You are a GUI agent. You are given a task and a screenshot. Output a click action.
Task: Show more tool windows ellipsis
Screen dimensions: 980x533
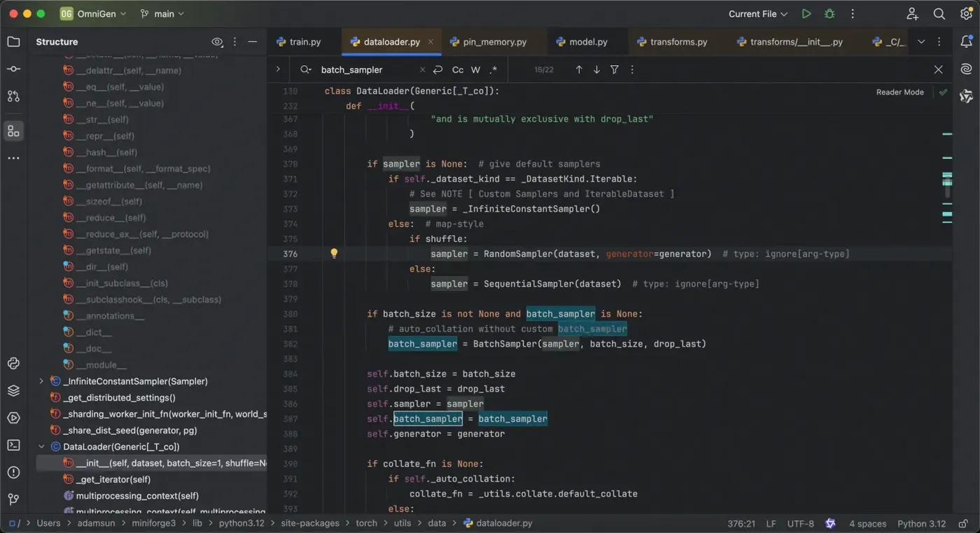(13, 158)
